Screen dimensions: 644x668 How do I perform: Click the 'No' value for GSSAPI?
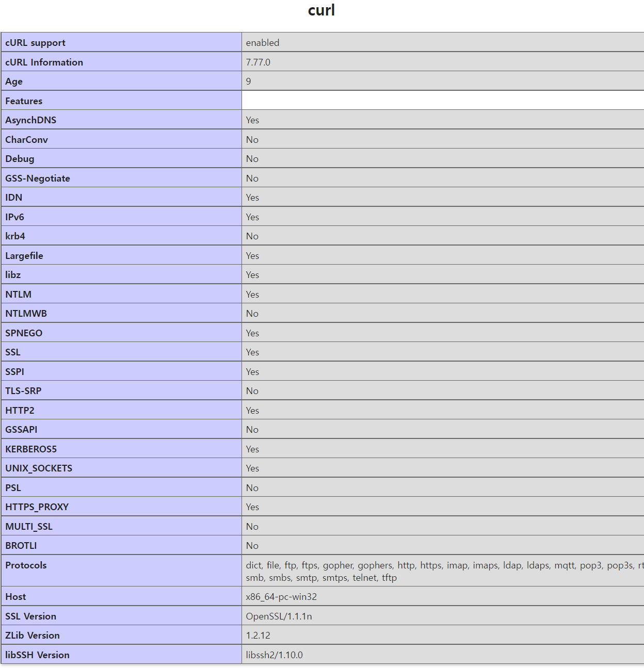pos(252,430)
